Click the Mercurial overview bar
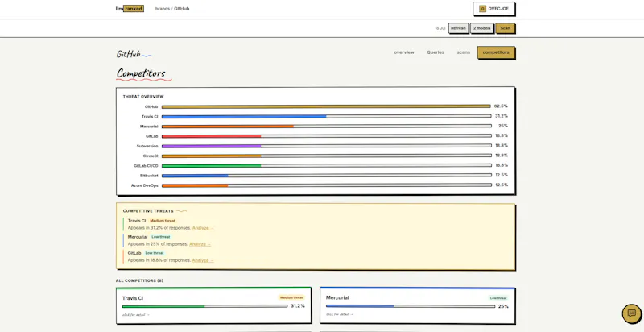Screen dimensions: 644x332 point(327,127)
